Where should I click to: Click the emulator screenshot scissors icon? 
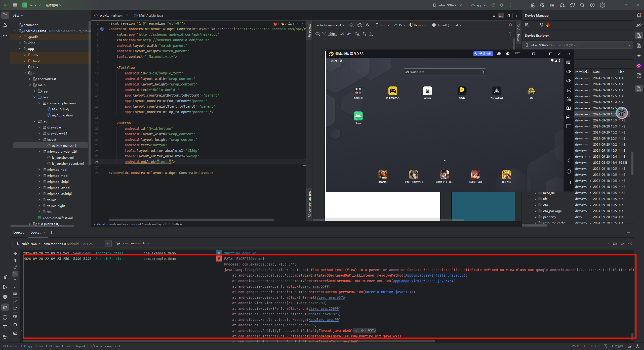click(x=569, y=99)
